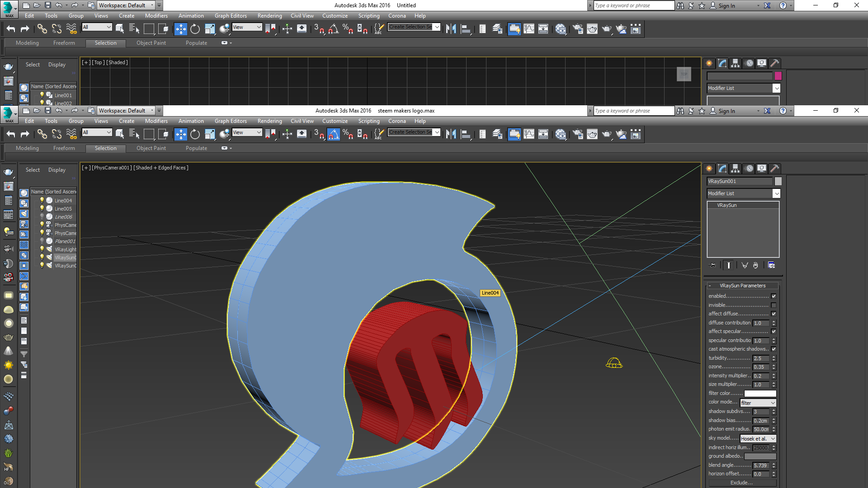Open Curve Editor icon in front window toolbar
This screenshot has height=488, width=868.
(528, 134)
